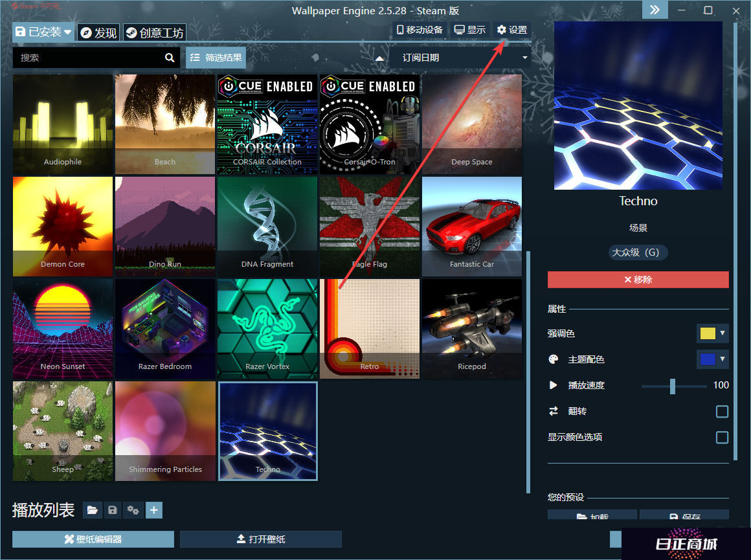Select the Deep Space wallpaper

[x=472, y=124]
